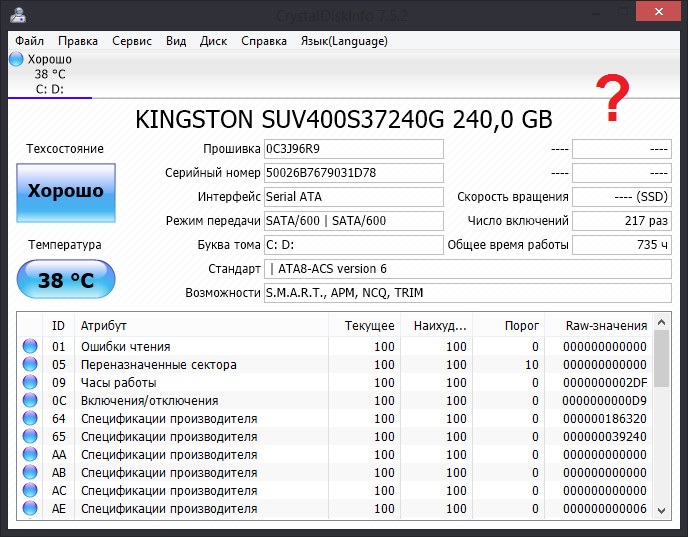Click the 38 °C temperature button
Image resolution: width=688 pixels, height=537 pixels.
66,279
